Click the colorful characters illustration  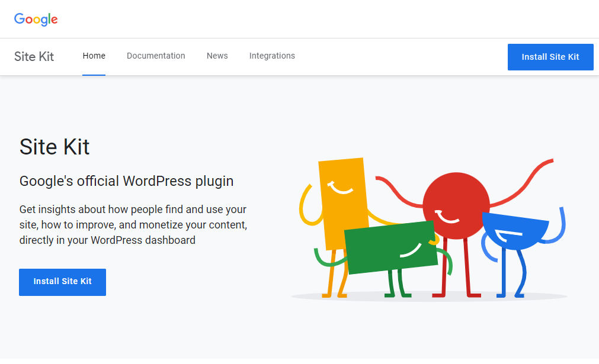429,229
